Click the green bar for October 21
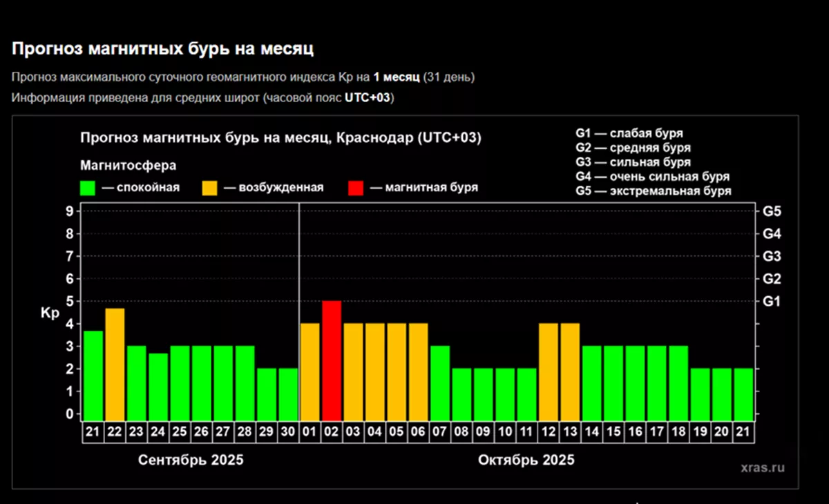The width and height of the screenshot is (829, 504). (x=743, y=394)
